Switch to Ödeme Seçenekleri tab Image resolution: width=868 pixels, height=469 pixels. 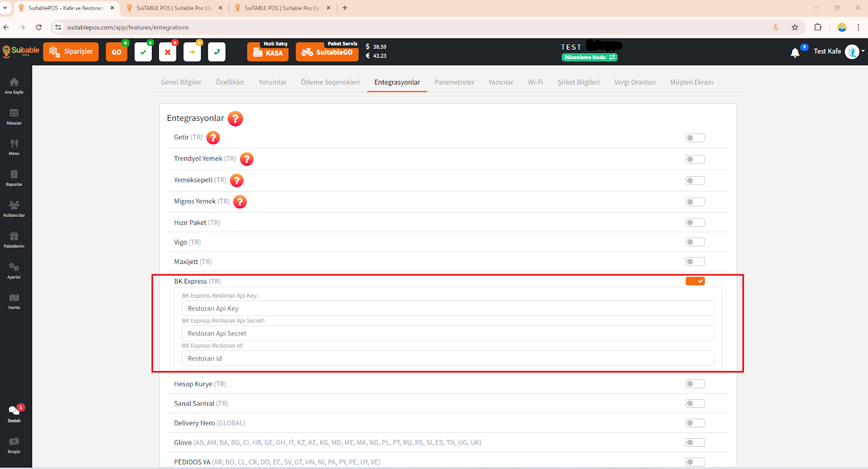tap(330, 82)
